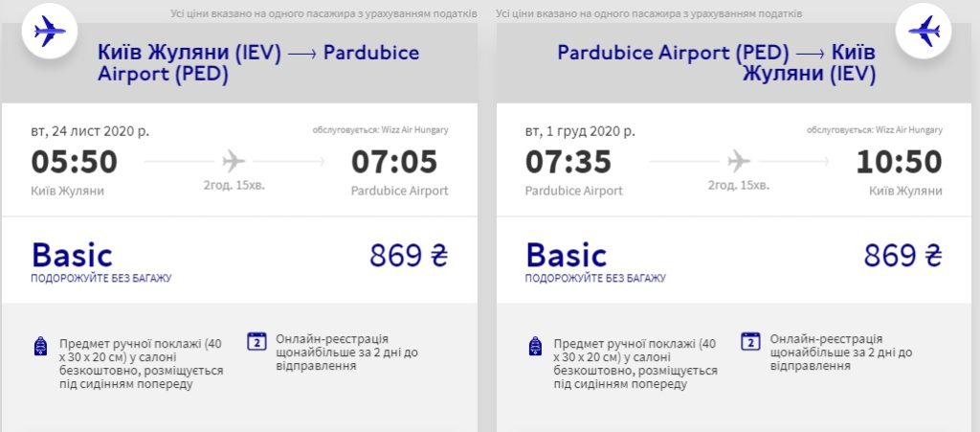Click the date вт, 24 лист 2020 р.
Image resolution: width=980 pixels, height=432 pixels.
click(90, 131)
